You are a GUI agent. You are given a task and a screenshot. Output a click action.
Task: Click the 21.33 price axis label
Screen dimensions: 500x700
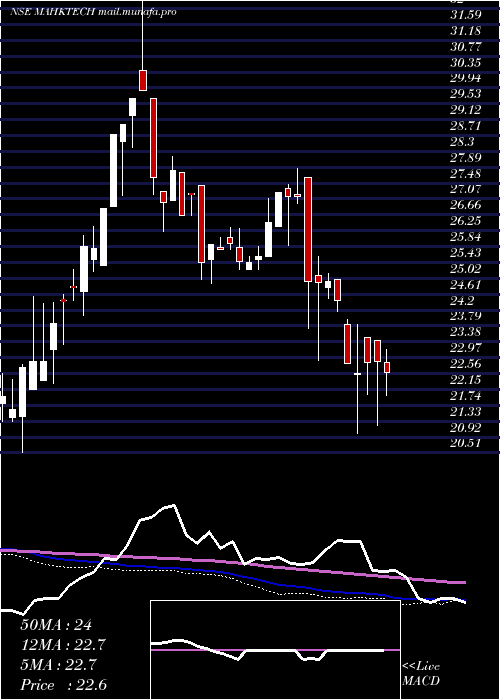[466, 411]
